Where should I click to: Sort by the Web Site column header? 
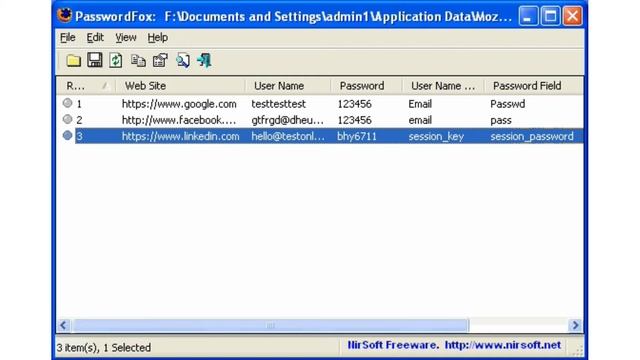[x=180, y=86]
